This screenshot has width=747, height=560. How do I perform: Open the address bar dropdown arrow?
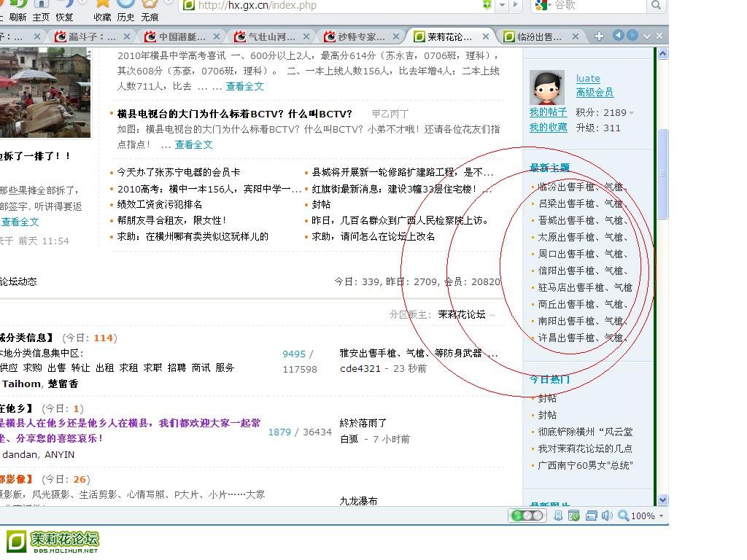tap(502, 6)
